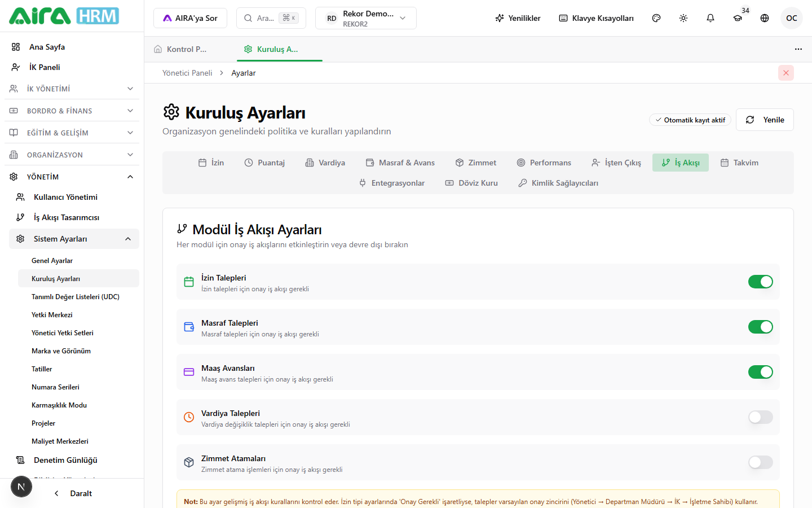
Task: Open OC user avatar menu
Action: coord(792,18)
